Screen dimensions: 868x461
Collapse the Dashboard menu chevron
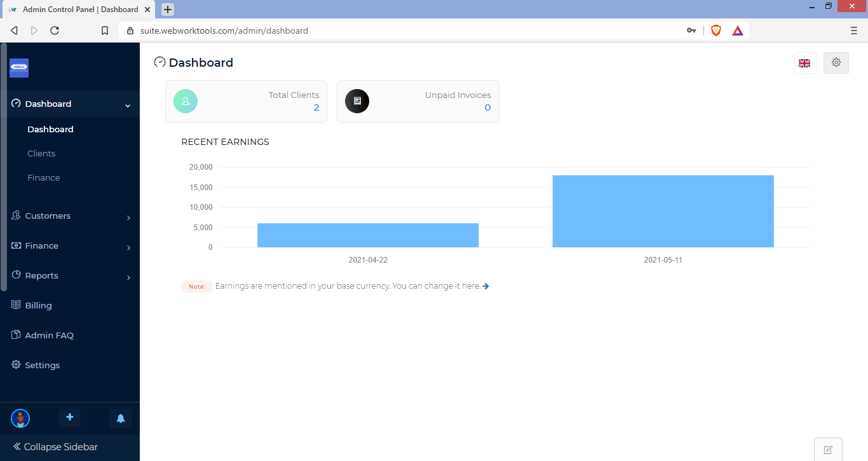128,106
